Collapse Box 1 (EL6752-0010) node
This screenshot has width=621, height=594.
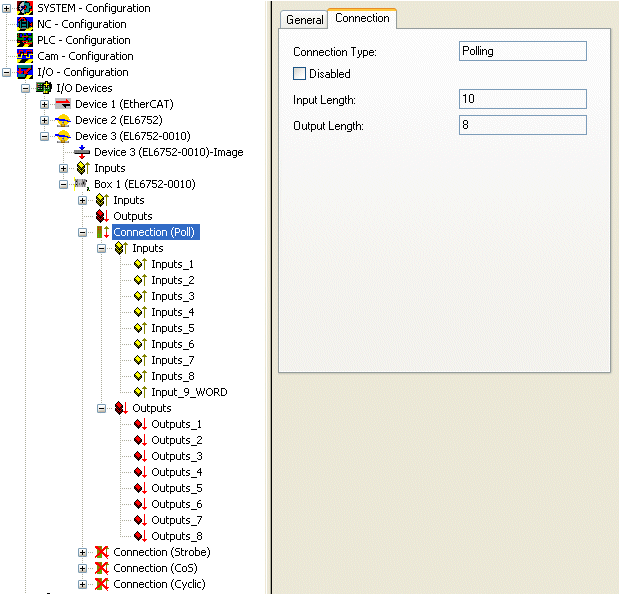pos(63,185)
